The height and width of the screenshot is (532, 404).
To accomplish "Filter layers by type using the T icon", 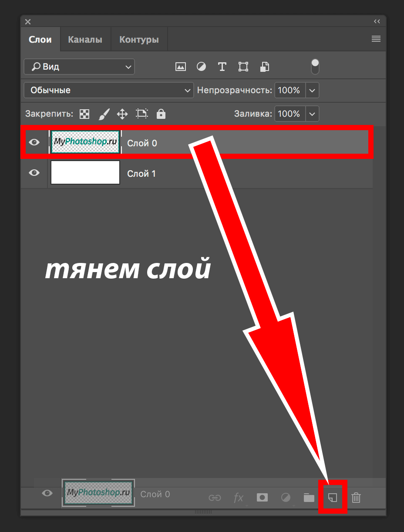I will click(x=222, y=67).
